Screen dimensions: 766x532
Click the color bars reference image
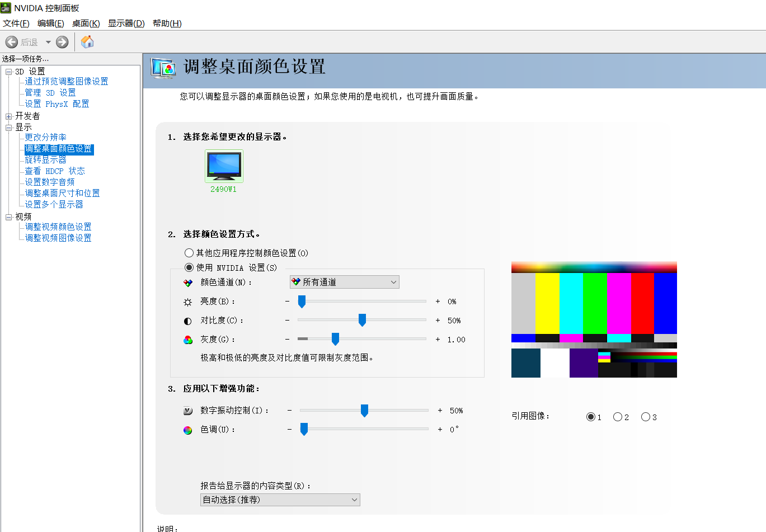pyautogui.click(x=594, y=319)
